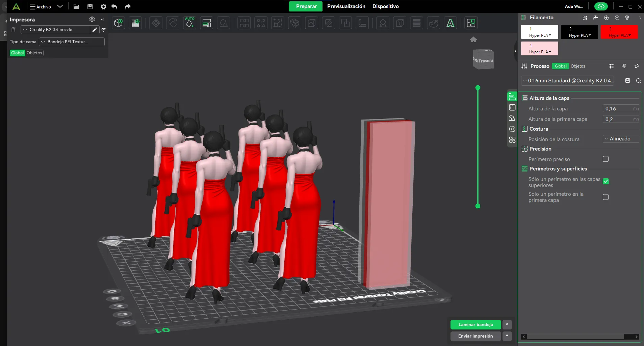Screen dimensions: 644x346
Task: Select the red filament 3 swatch
Action: pos(619,32)
